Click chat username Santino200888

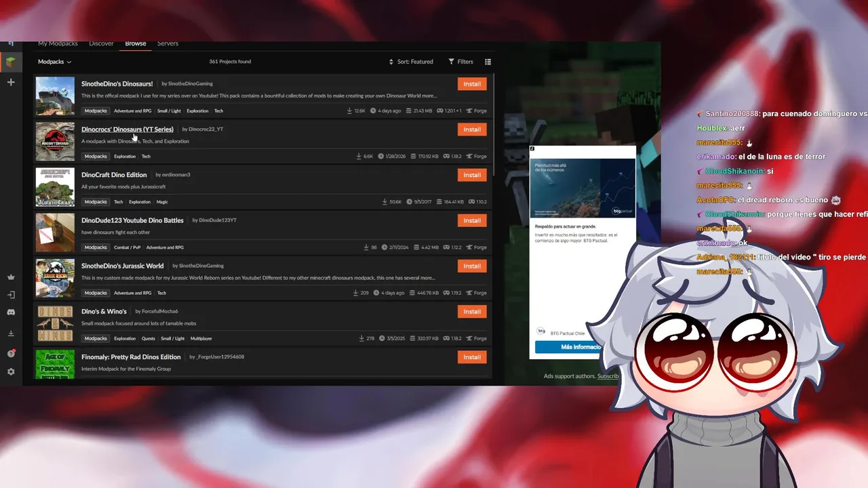coord(732,114)
